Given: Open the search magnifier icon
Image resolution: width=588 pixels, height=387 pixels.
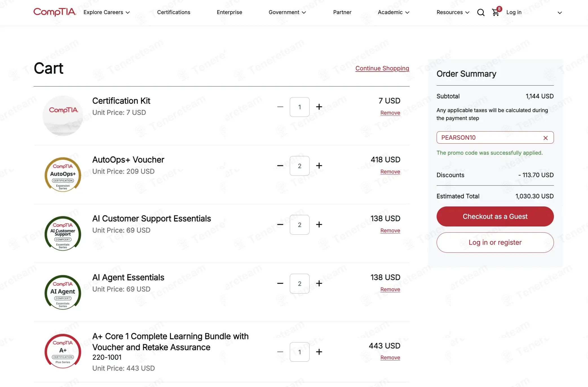Looking at the screenshot, I should click(481, 12).
